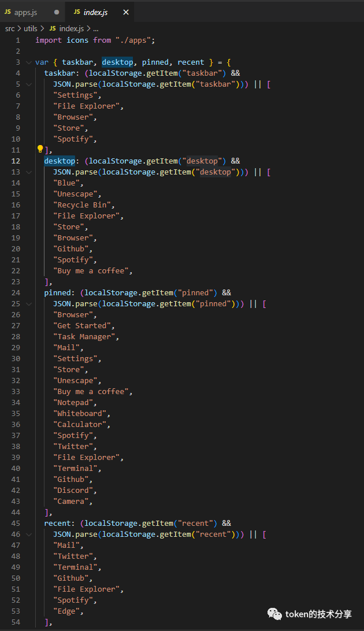
Task: Open the index.js breadcrumb item
Action: point(71,28)
